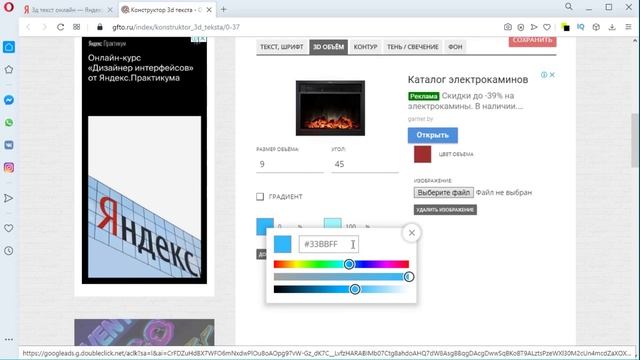This screenshot has height=360, width=640.
Task: Open the Контур tab
Action: click(x=365, y=47)
